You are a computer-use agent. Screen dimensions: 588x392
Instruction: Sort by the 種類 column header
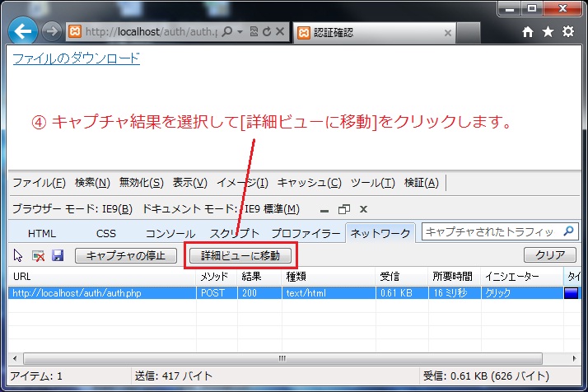329,277
